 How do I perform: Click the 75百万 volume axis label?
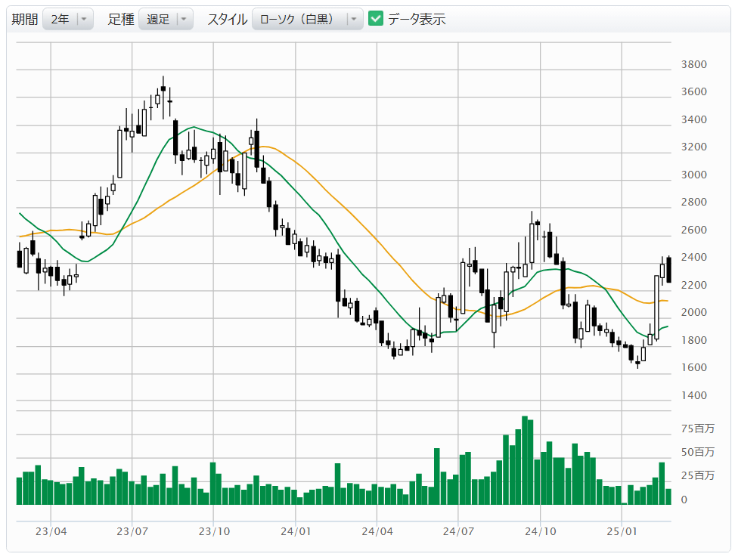coord(697,429)
